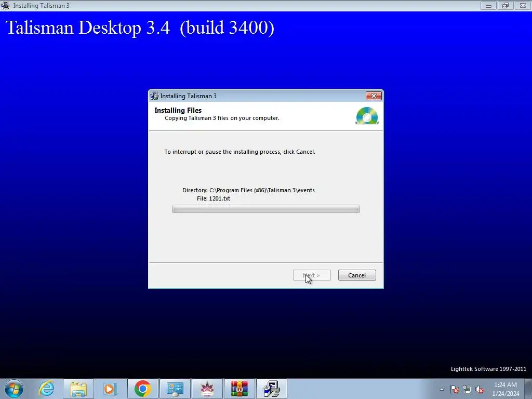The height and width of the screenshot is (399, 532).
Task: Click the Directory path text line
Action: (248, 190)
